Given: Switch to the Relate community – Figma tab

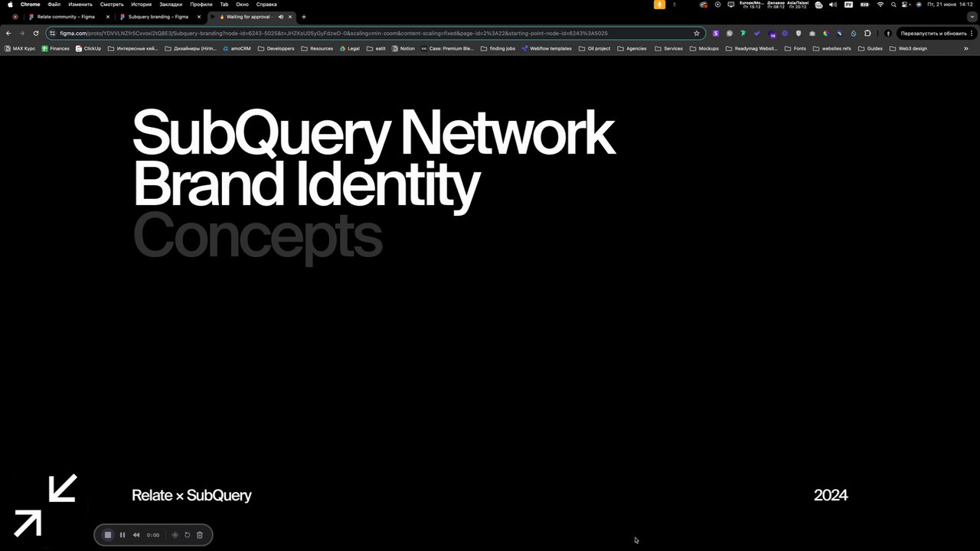Looking at the screenshot, I should (69, 16).
